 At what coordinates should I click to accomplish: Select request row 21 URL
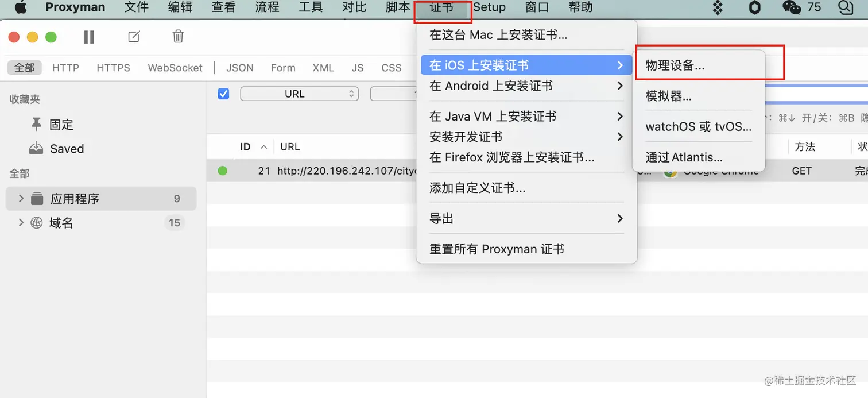tap(346, 171)
